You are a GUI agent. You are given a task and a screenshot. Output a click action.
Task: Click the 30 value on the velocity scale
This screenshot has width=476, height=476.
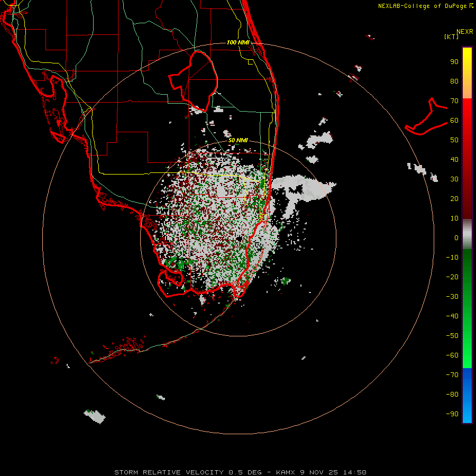click(x=454, y=179)
